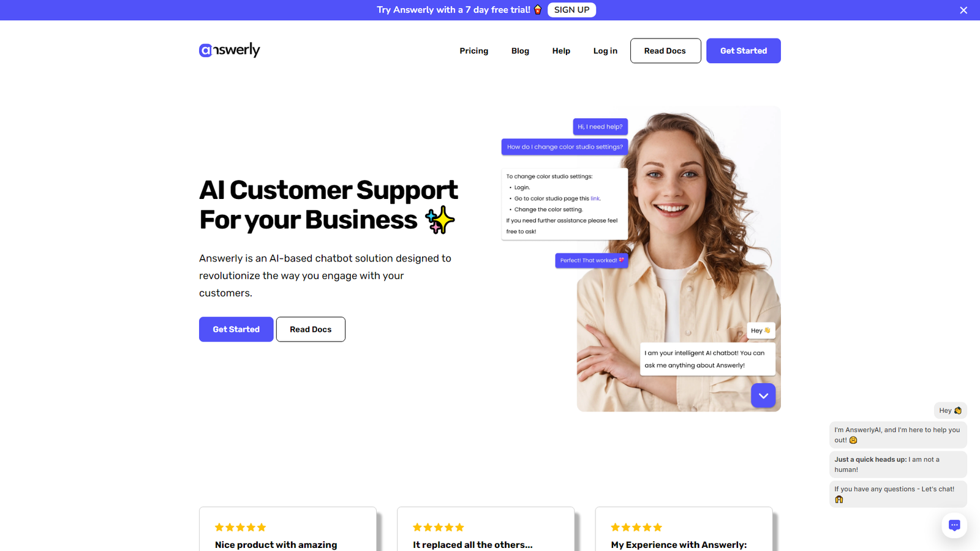Click the five-star rating on the second review
The height and width of the screenshot is (551, 980).
(439, 527)
